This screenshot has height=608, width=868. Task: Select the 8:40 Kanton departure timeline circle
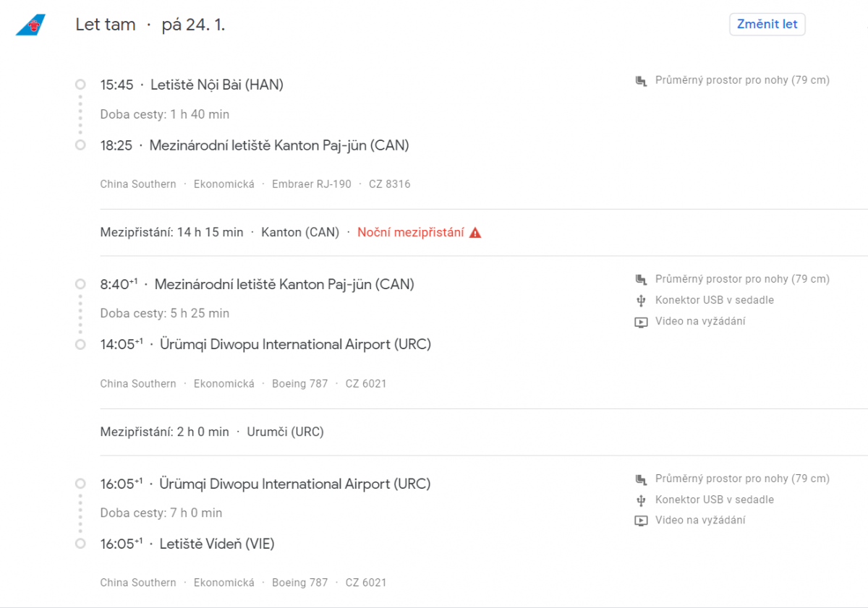coord(80,284)
